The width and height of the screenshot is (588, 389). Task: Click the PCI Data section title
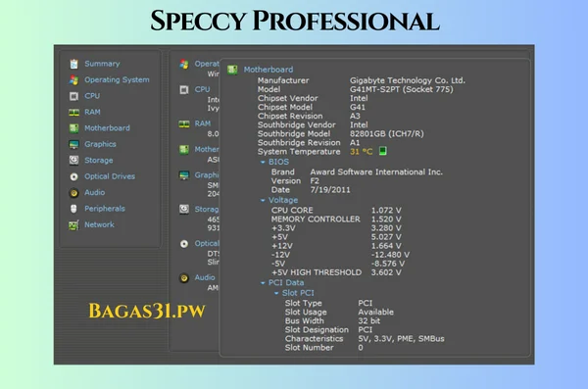click(286, 282)
